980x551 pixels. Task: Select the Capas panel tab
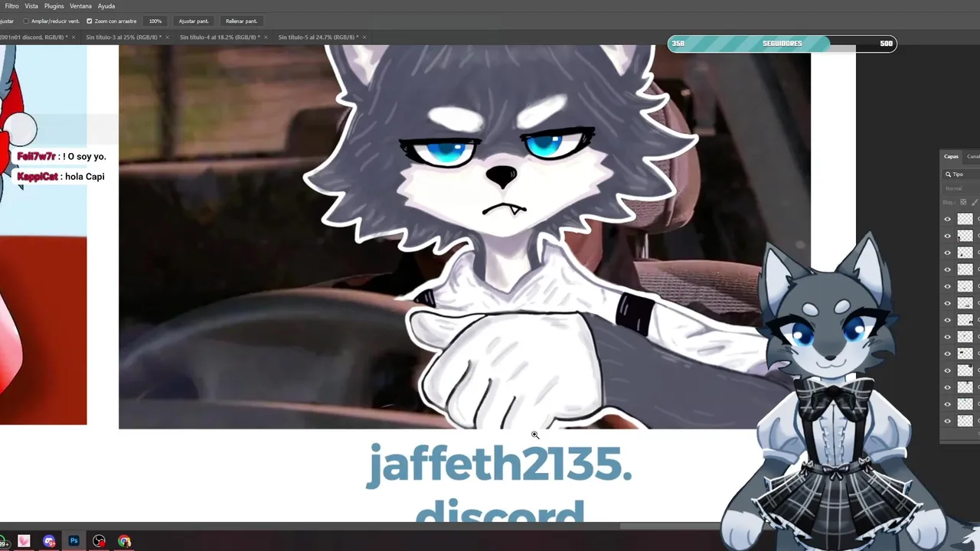pos(951,156)
